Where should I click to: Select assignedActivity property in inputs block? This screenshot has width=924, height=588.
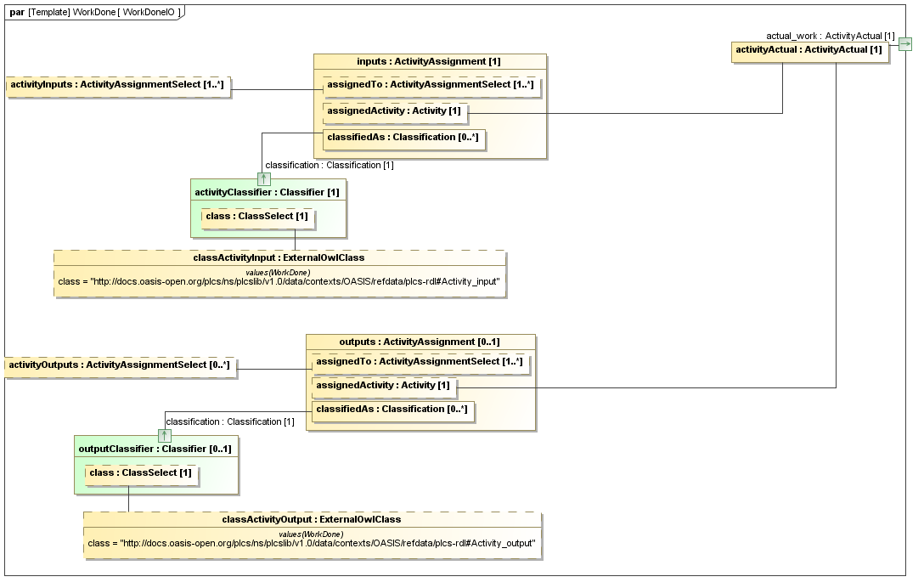[x=394, y=111]
